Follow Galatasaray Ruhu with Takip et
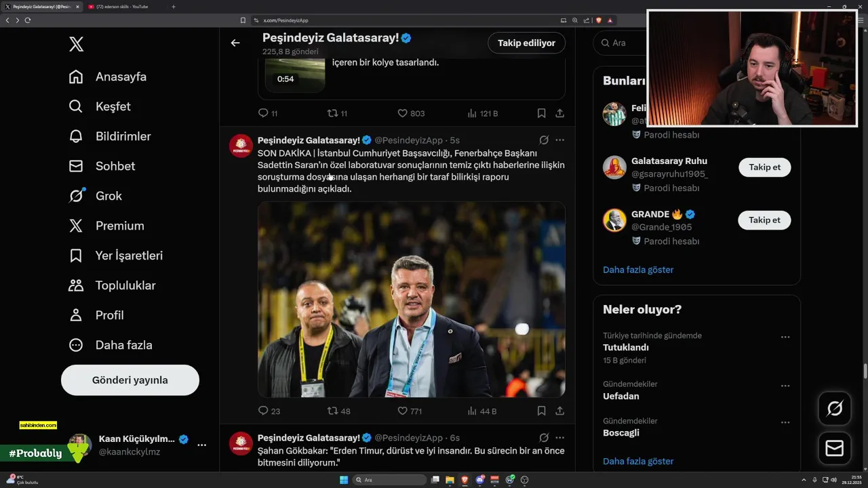The height and width of the screenshot is (488, 868). (x=764, y=167)
